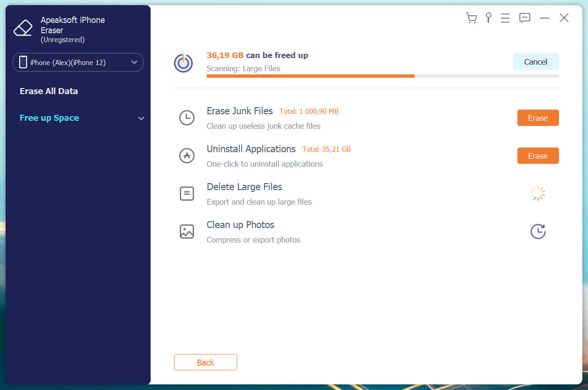This screenshot has width=588, height=390.
Task: Click the Uninstall Applications app-store icon
Action: click(x=187, y=155)
